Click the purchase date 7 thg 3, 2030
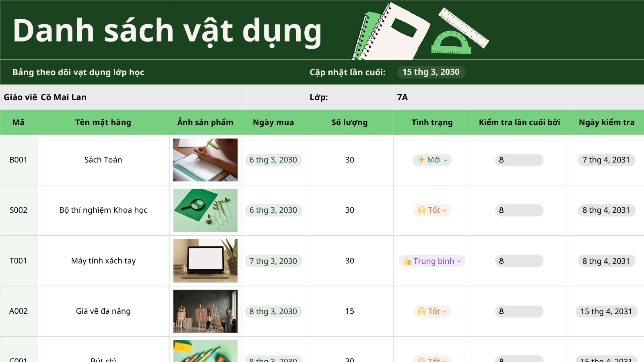 (x=273, y=261)
